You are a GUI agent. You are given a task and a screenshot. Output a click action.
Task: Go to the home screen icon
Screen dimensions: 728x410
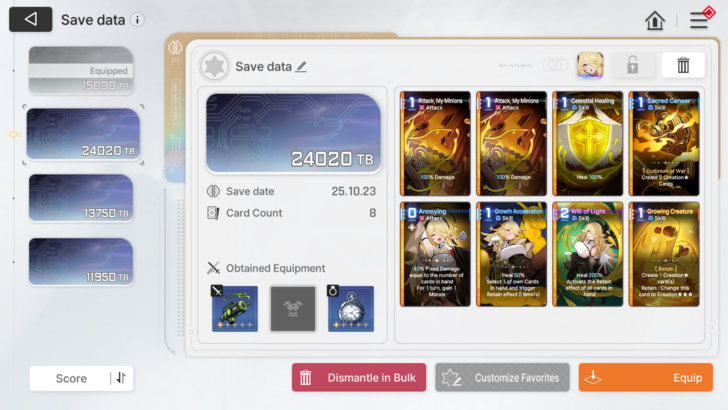click(x=655, y=20)
